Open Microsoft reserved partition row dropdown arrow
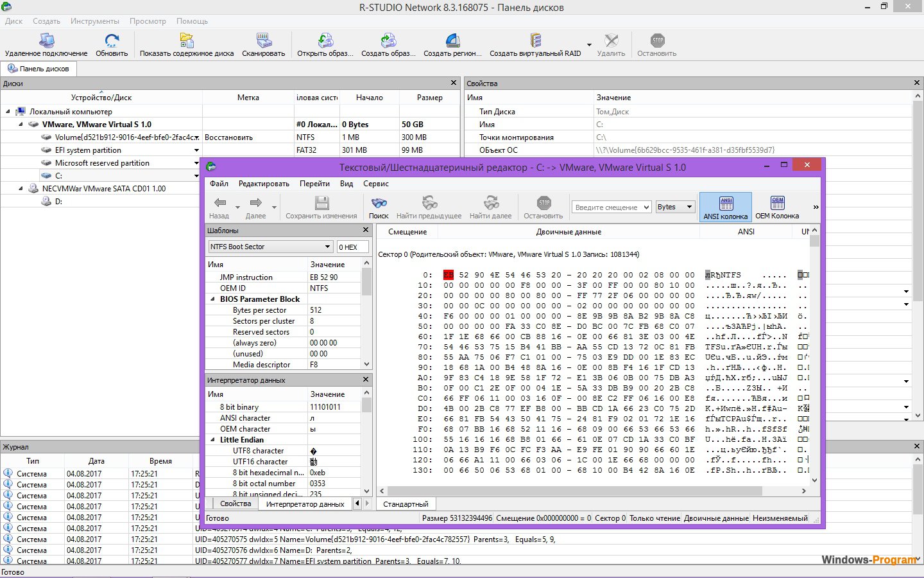This screenshot has width=924, height=578. (196, 163)
